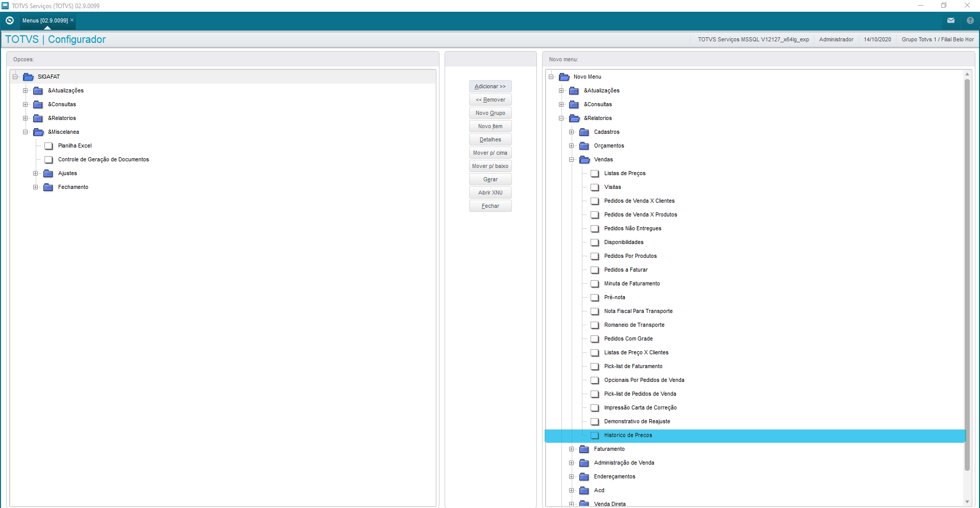Image resolution: width=980 pixels, height=508 pixels.
Task: Expand &Atualizações in the Opcoes tree
Action: click(x=26, y=91)
